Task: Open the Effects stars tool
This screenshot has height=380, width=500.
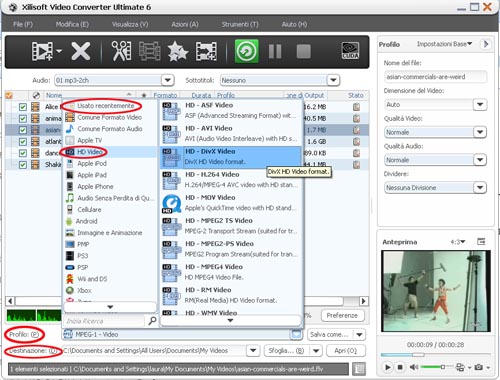Action: pos(177,52)
